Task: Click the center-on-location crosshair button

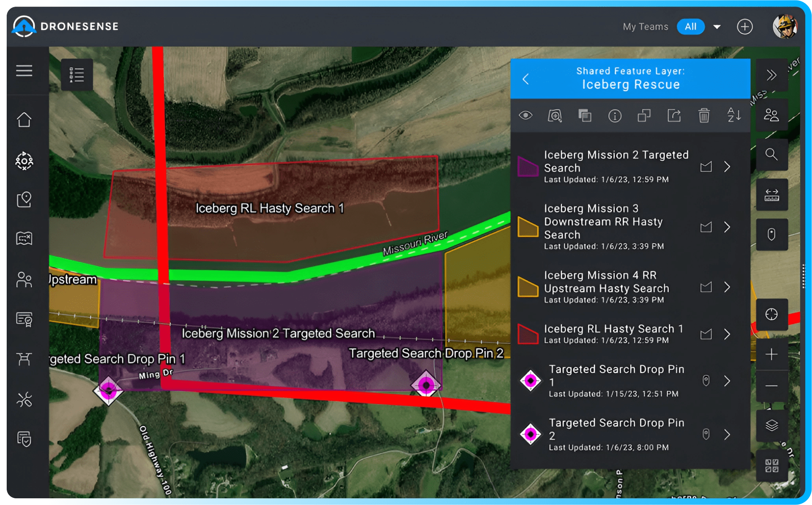Action: tap(771, 314)
